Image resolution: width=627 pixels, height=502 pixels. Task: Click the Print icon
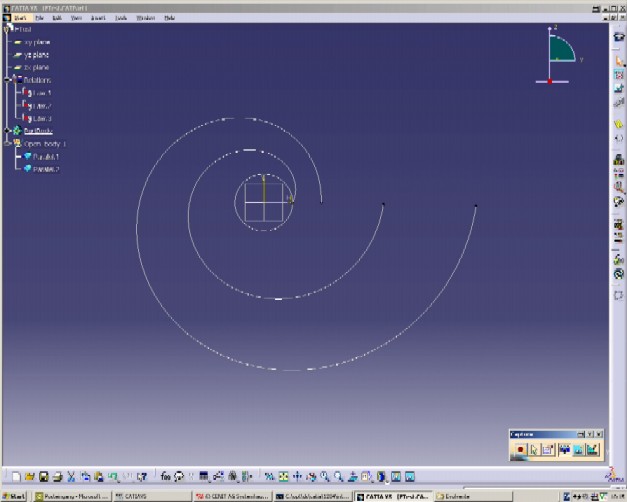(58, 476)
